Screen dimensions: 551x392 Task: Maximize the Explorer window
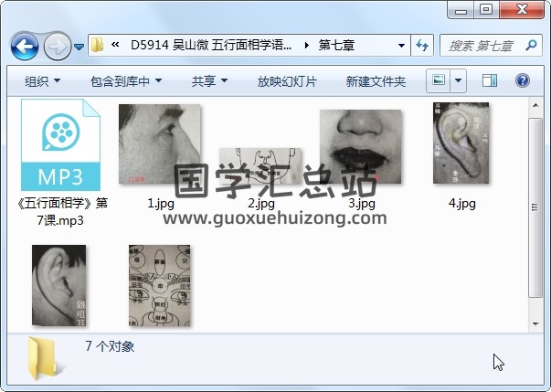tap(486, 9)
